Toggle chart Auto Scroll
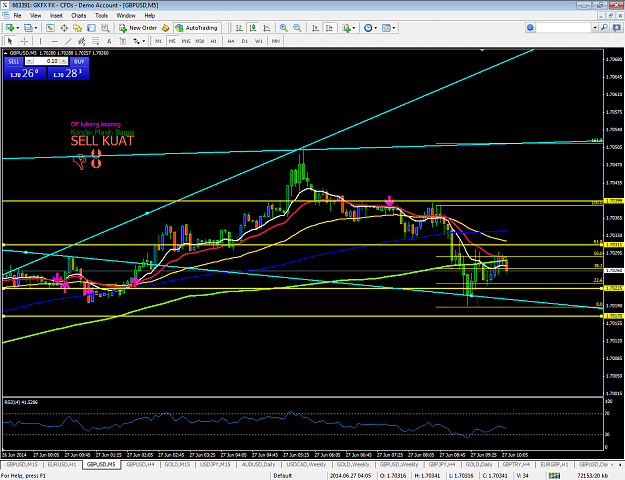Viewport: 625px width, 480px height. click(x=315, y=28)
